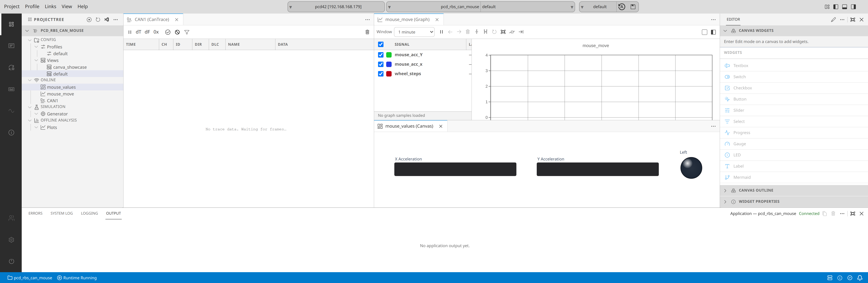Click the power icon in sidebar

[x=12, y=261]
